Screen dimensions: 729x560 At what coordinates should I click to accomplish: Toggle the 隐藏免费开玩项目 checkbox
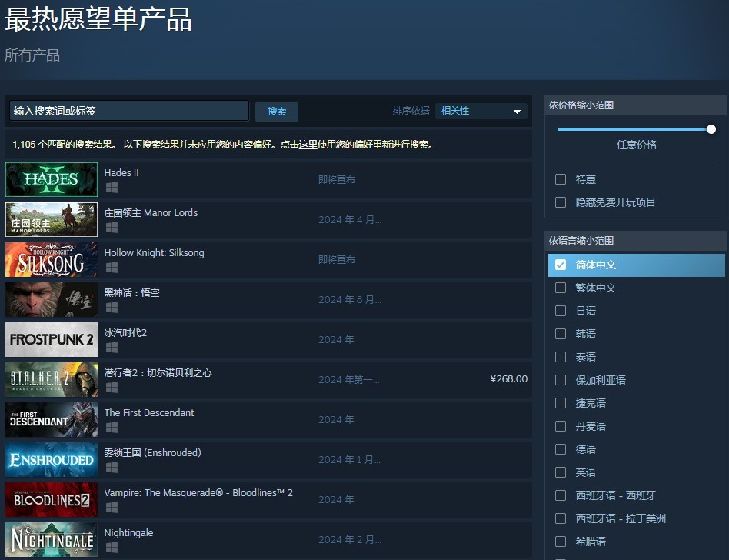click(561, 202)
